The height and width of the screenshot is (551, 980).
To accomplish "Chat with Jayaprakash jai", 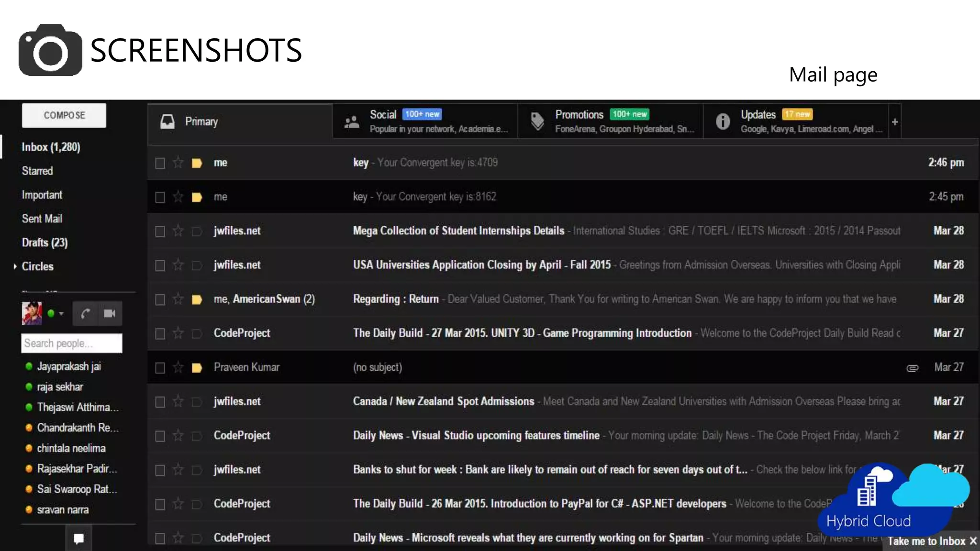I will click(x=69, y=366).
